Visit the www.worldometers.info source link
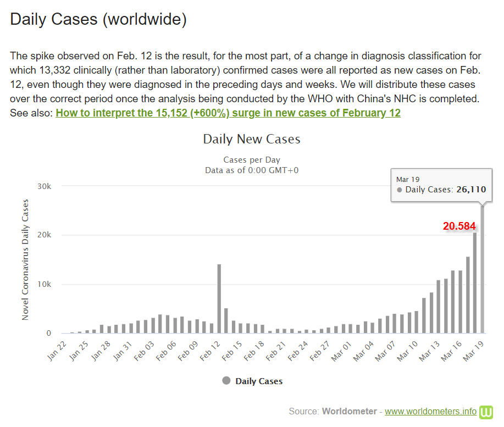Image resolution: width=504 pixels, height=427 pixels. pyautogui.click(x=430, y=411)
